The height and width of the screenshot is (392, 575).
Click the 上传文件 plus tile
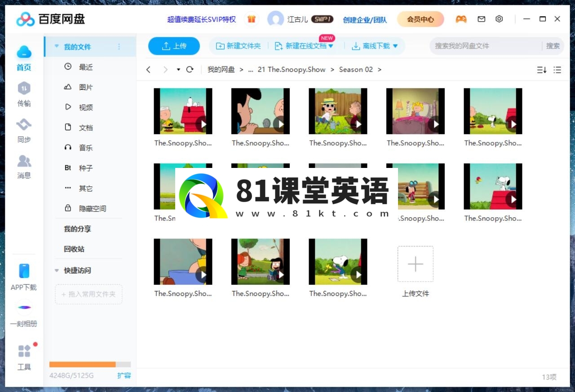coord(416,264)
